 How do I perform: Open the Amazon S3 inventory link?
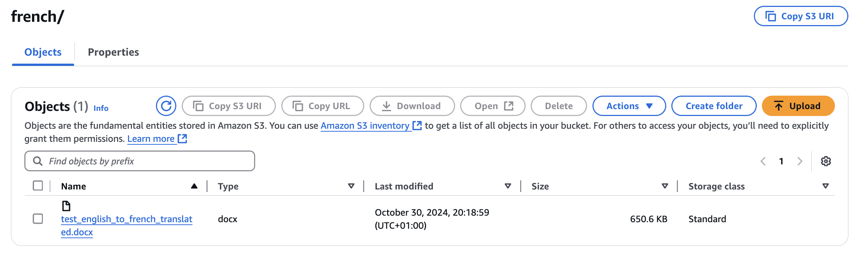365,126
